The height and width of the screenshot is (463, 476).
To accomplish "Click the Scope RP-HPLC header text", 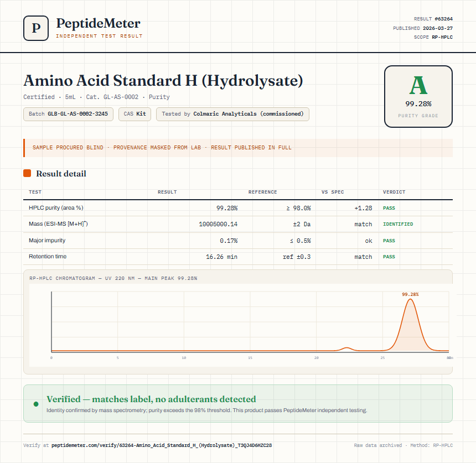I will pos(433,37).
